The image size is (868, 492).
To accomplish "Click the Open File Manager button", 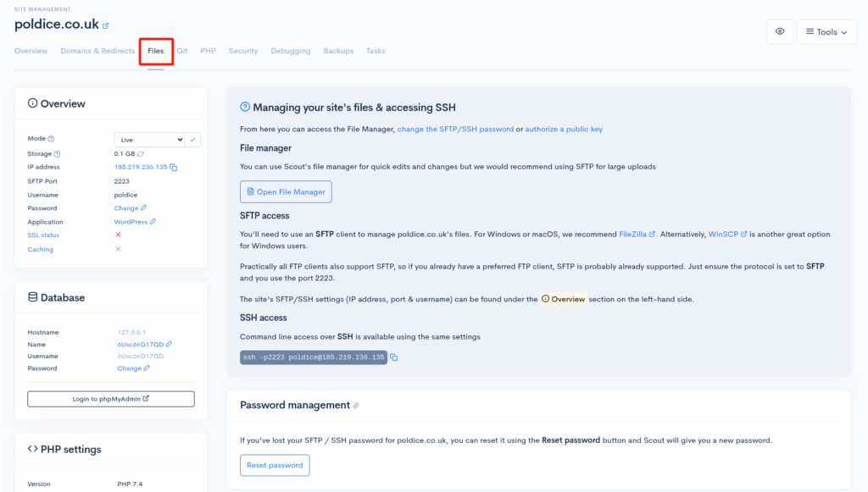I will [x=286, y=192].
